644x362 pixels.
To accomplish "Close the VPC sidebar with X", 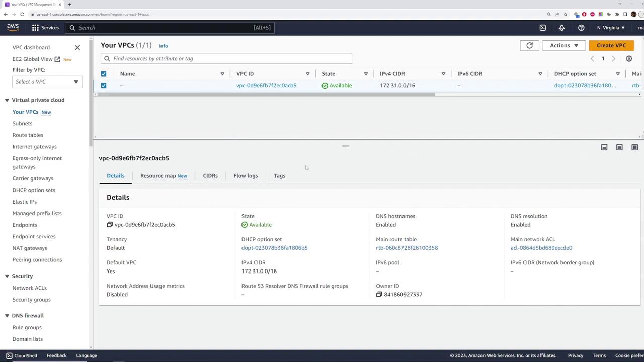I will [77, 47].
